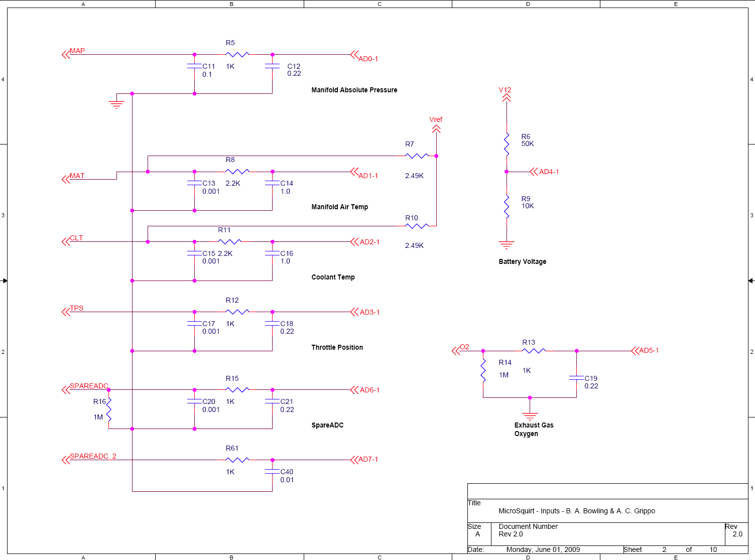
Task: Select resistor R6 50K symbol
Action: pyautogui.click(x=507, y=144)
